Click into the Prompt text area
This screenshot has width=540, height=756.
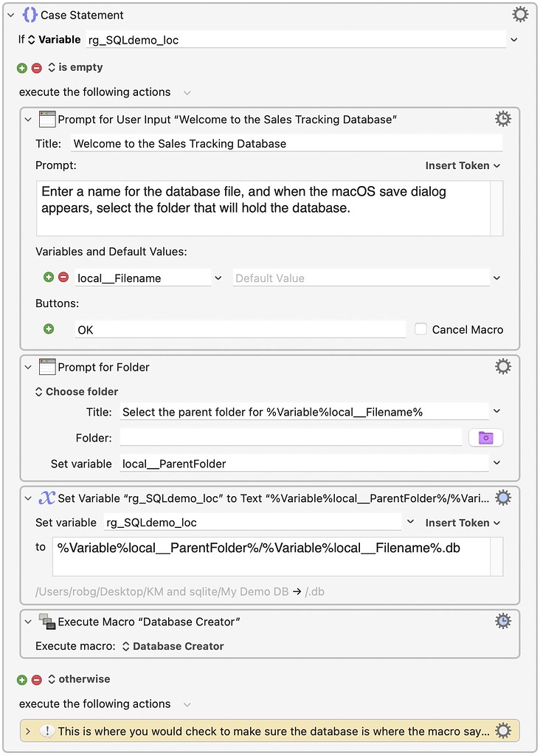[x=263, y=208]
